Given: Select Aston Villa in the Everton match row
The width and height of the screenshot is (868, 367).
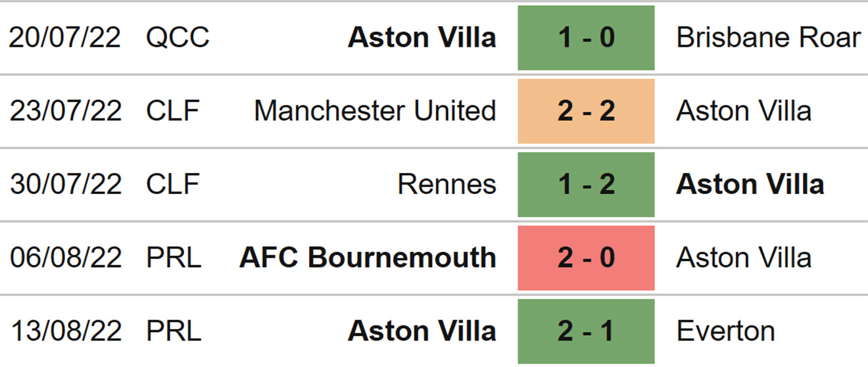Looking at the screenshot, I should pyautogui.click(x=422, y=331).
